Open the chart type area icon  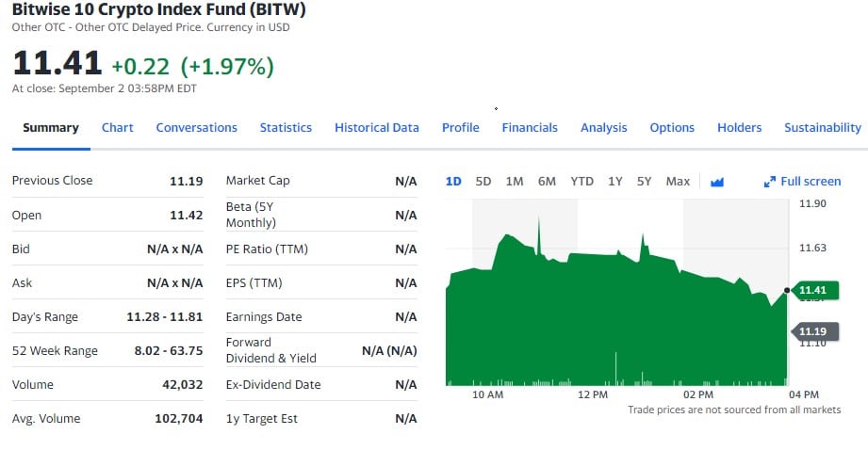click(x=717, y=182)
